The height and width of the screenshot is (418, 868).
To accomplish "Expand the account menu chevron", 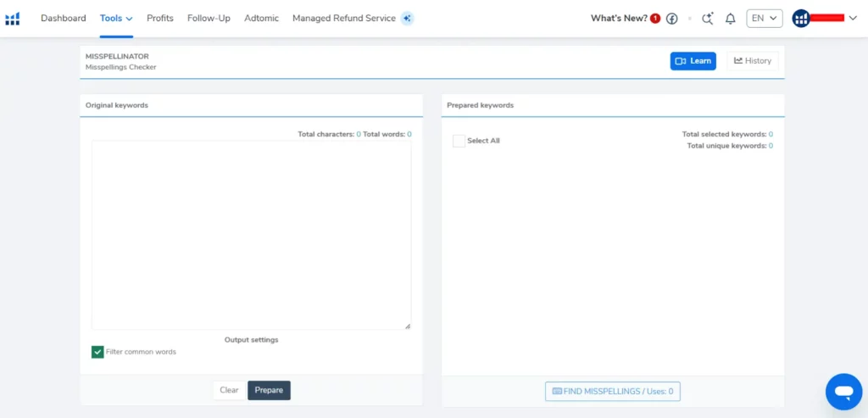I will [x=853, y=19].
